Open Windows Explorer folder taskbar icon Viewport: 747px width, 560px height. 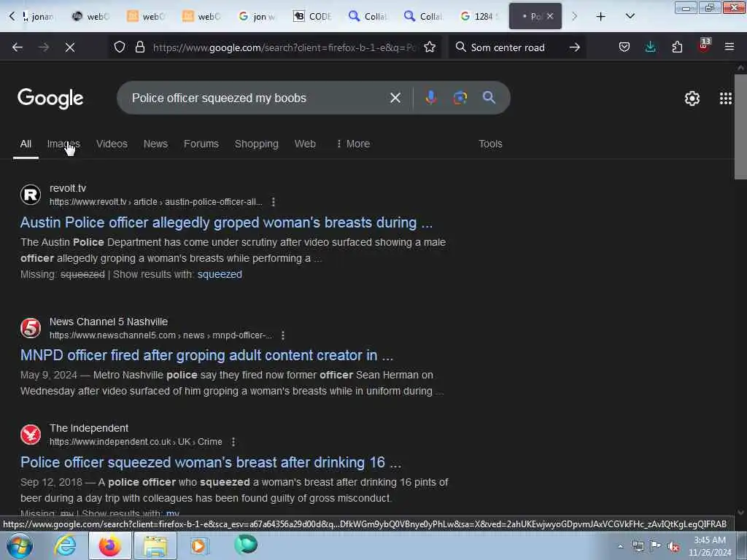pos(155,545)
